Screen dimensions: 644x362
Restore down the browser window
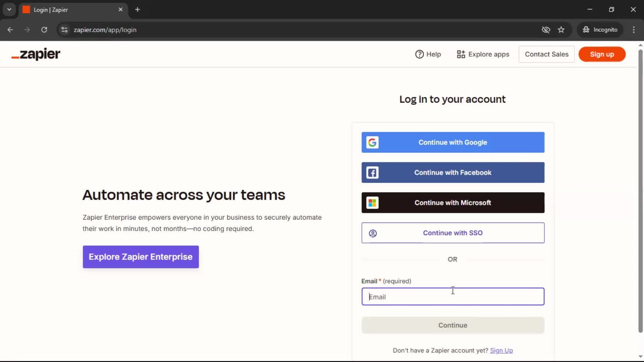(611, 9)
